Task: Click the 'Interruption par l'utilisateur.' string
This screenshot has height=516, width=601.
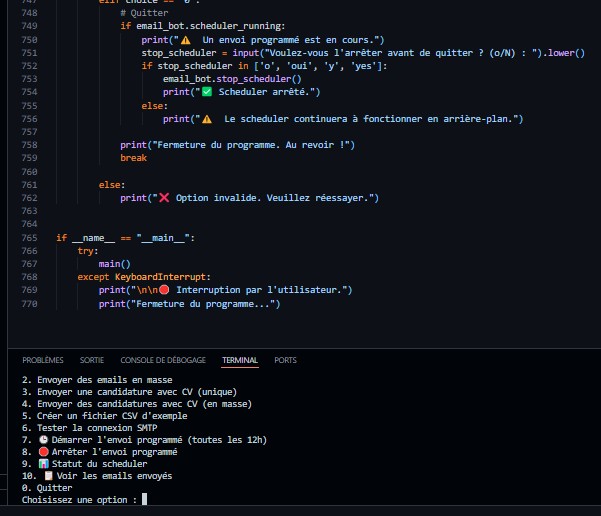Action: (259, 290)
